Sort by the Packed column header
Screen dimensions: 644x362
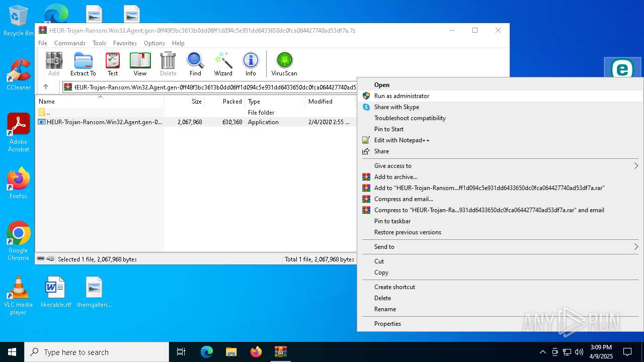[225, 102]
